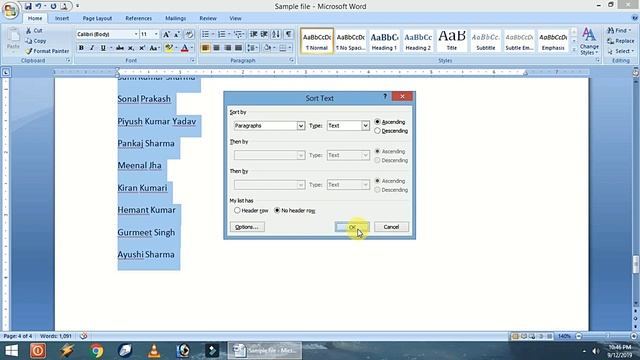
Task: Apply bullet list formatting
Action: [x=205, y=34]
